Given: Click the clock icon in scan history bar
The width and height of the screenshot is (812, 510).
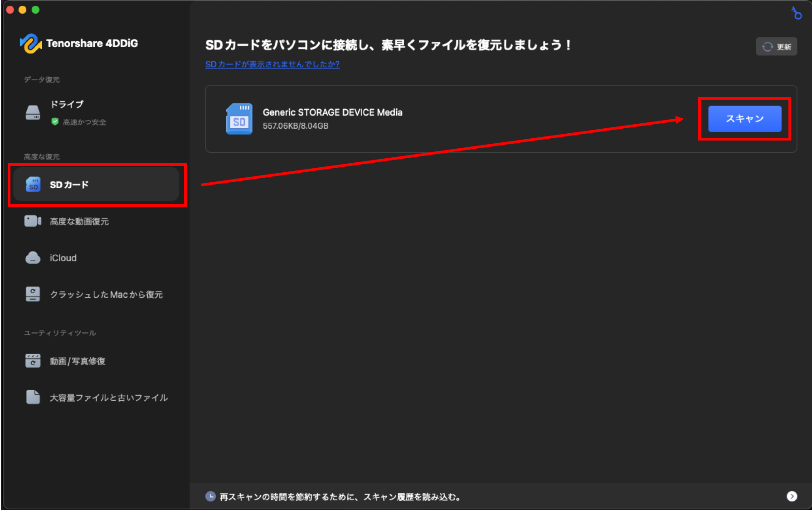Looking at the screenshot, I should [210, 496].
